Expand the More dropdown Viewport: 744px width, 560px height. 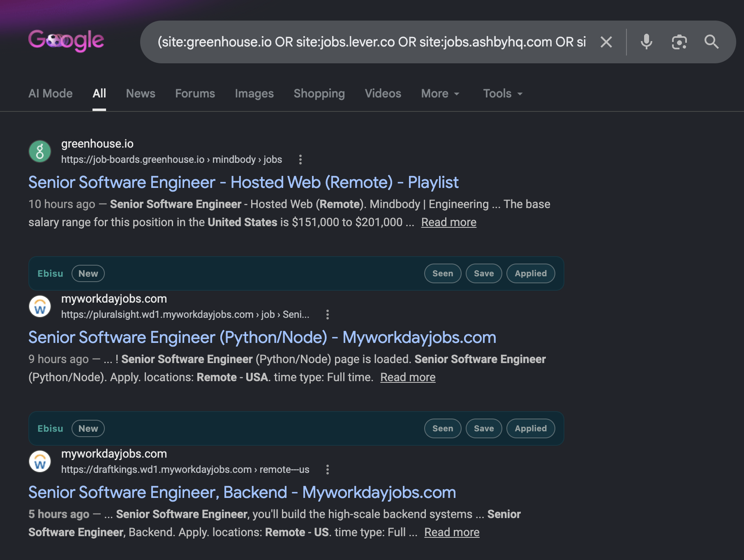point(440,93)
